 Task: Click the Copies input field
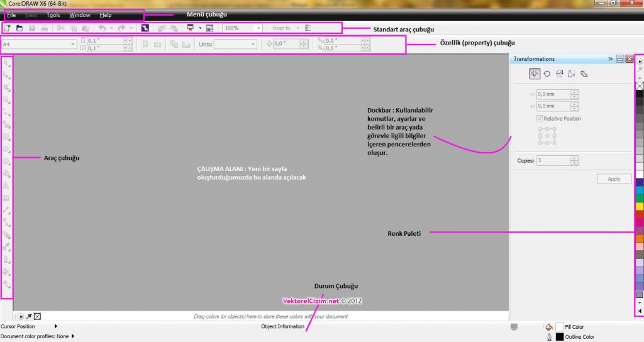click(553, 161)
